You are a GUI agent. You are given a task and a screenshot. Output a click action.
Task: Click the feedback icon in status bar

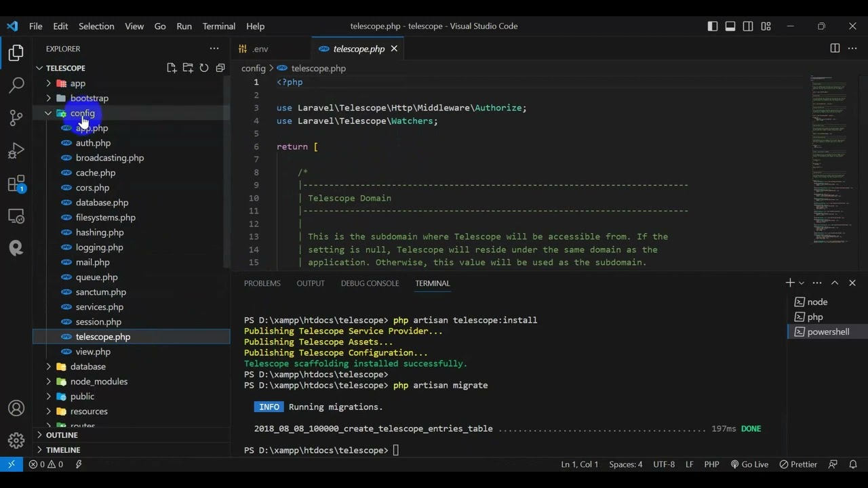(x=833, y=464)
